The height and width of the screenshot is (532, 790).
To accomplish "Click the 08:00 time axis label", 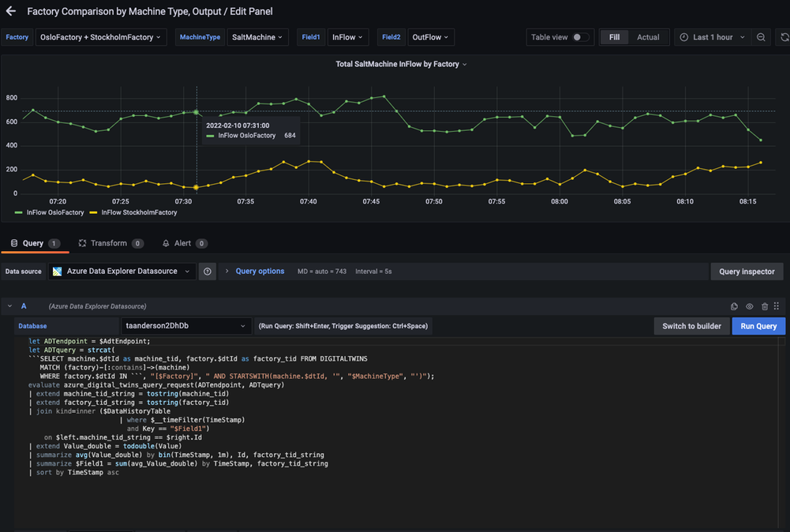I will click(560, 201).
